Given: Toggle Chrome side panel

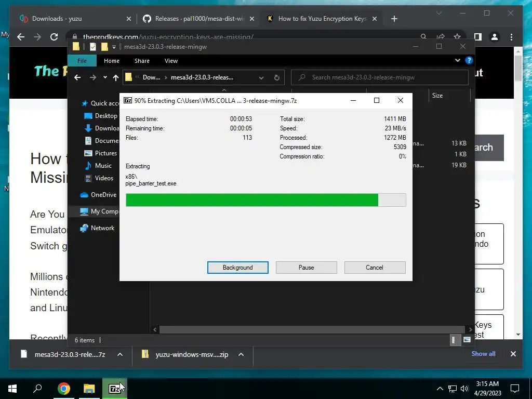Looking at the screenshot, I should (x=478, y=37).
